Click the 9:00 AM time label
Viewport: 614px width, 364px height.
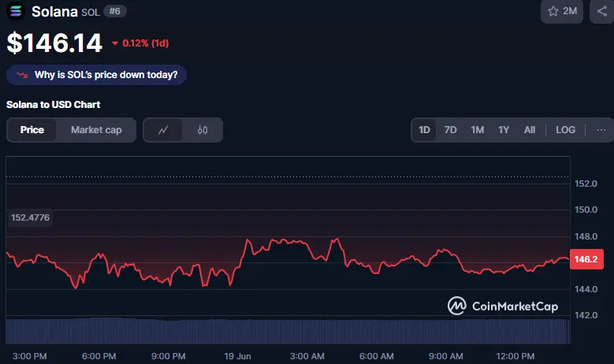click(445, 356)
